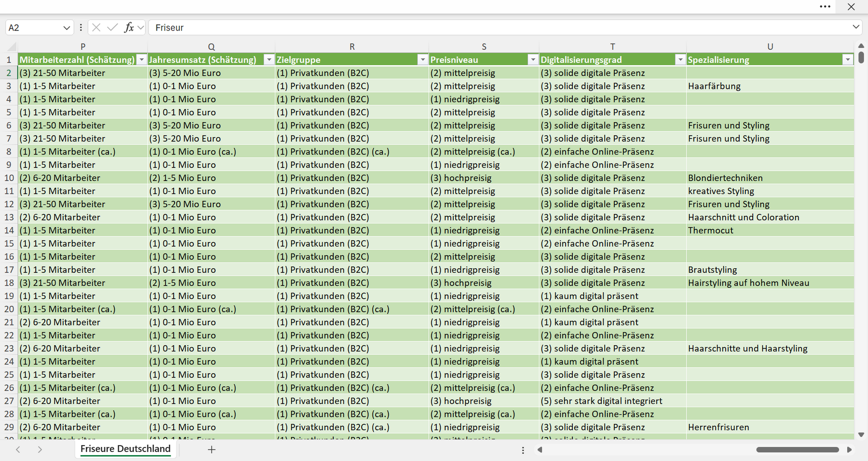
Task: Click the horizontal scrollbar thumb
Action: [x=798, y=449]
